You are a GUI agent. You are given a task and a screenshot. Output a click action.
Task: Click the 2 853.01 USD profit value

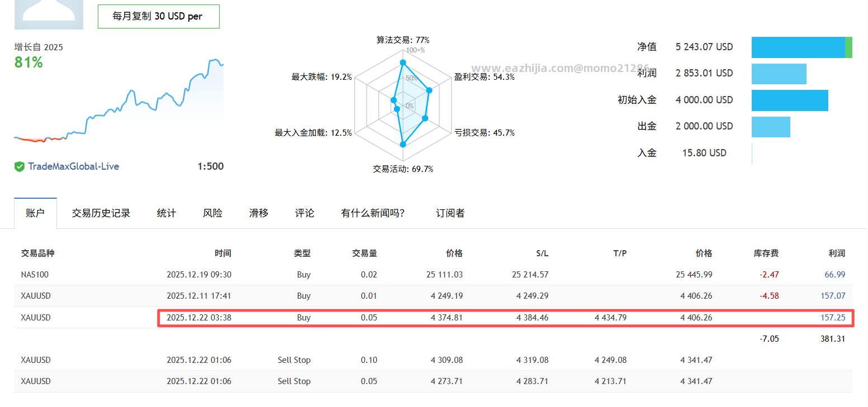pos(704,73)
